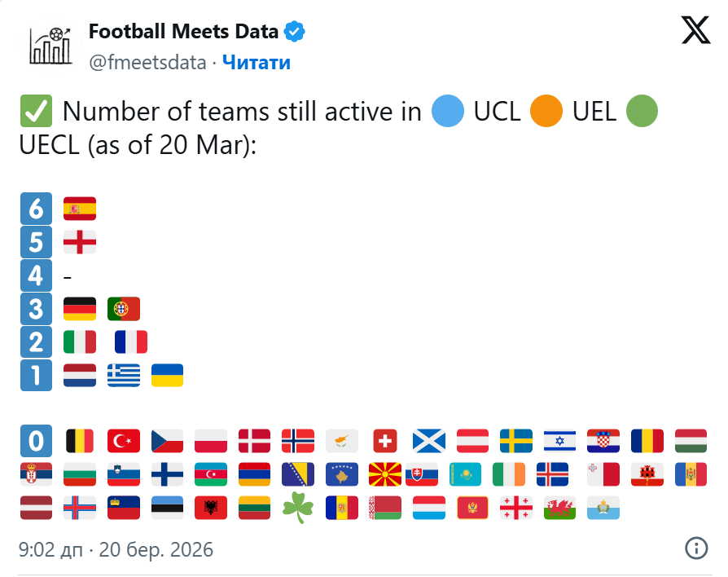728x577 pixels.
Task: Click the green checkmark emoji
Action: 36,111
